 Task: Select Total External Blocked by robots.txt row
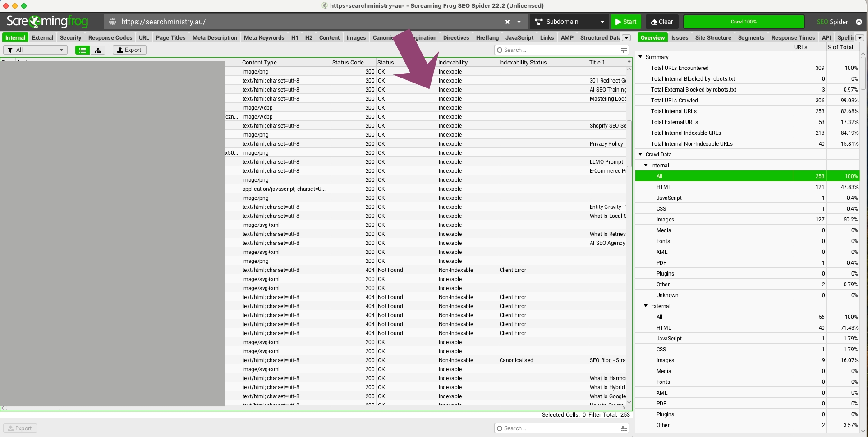pyautogui.click(x=747, y=90)
